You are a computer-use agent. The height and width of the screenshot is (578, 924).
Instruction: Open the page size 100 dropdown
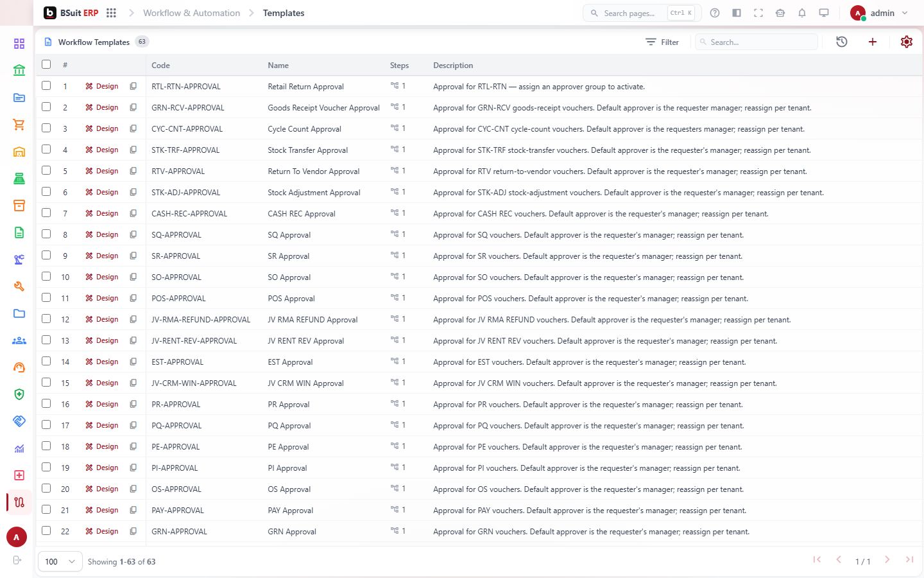(60, 561)
